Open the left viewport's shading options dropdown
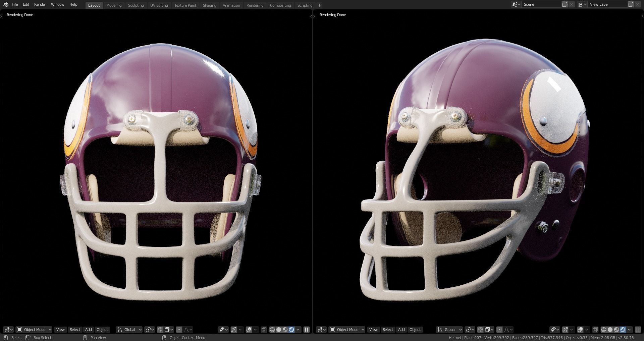 click(x=298, y=330)
